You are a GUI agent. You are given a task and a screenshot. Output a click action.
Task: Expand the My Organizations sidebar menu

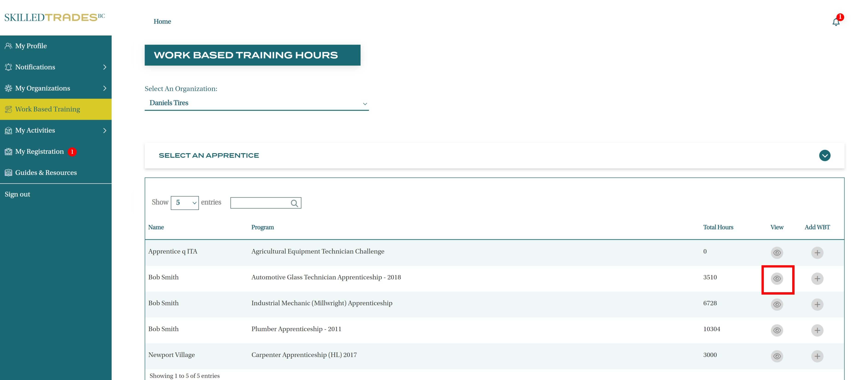tap(55, 88)
